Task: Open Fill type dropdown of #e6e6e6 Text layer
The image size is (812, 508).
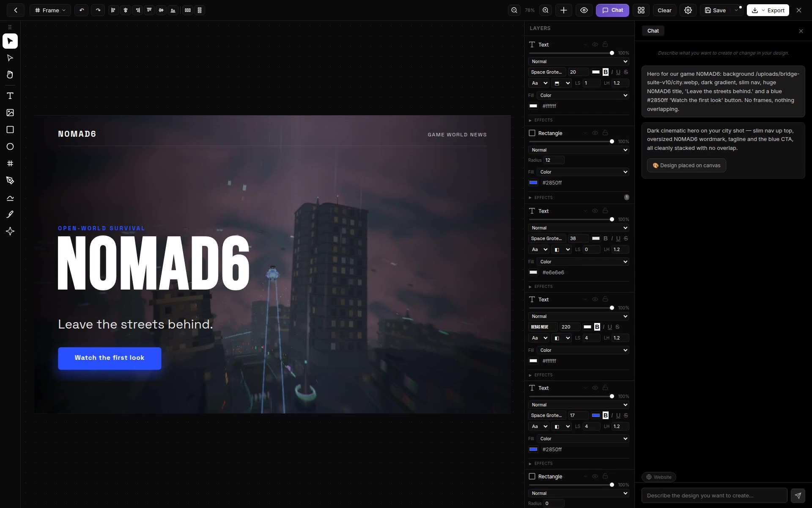Action: [583, 262]
